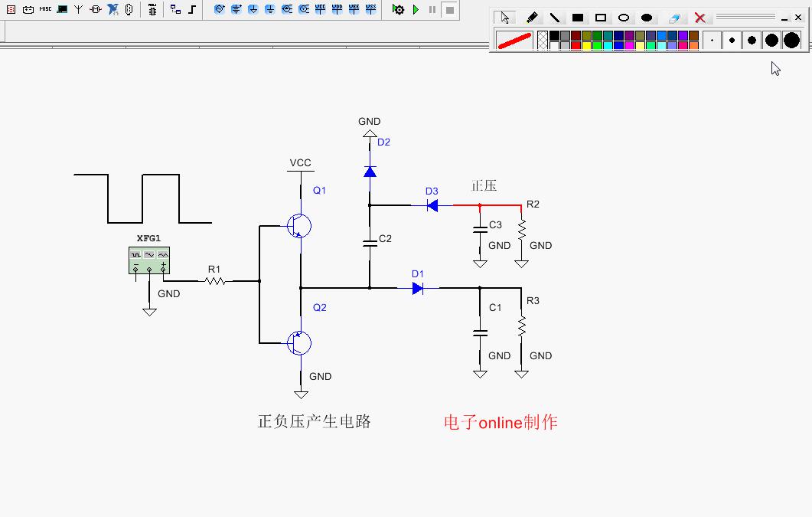Pick the white color swatch

pyautogui.click(x=554, y=46)
